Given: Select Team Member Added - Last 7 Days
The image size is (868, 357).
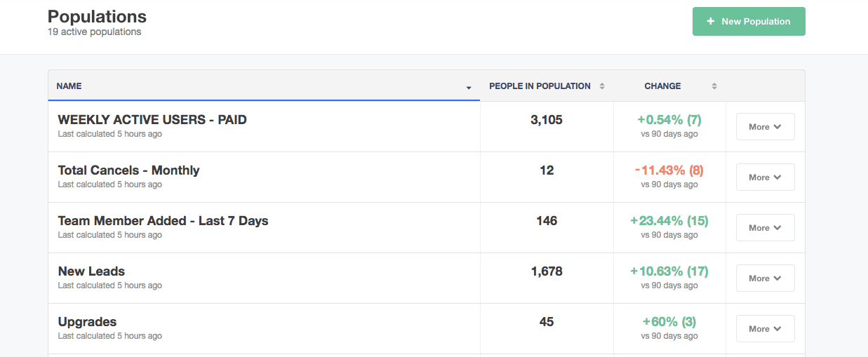Looking at the screenshot, I should pyautogui.click(x=163, y=221).
